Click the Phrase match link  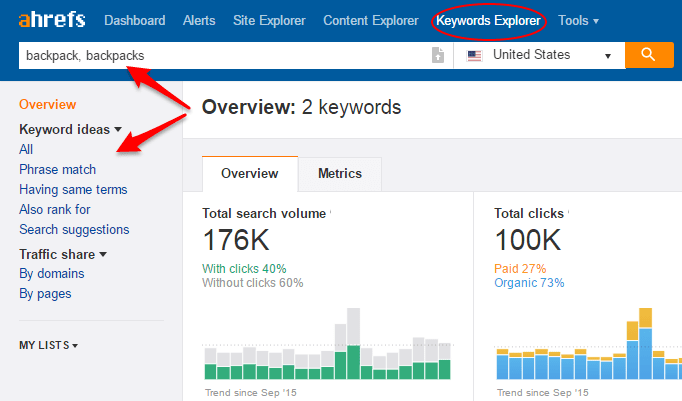(x=57, y=169)
